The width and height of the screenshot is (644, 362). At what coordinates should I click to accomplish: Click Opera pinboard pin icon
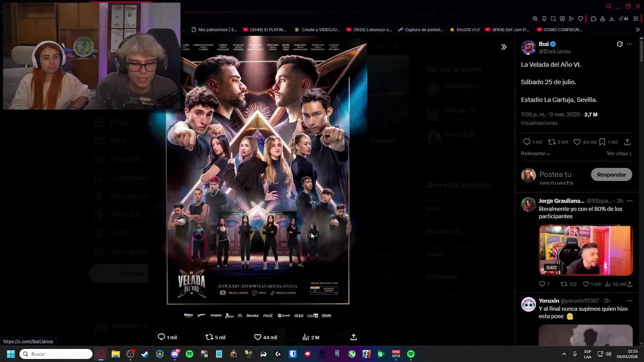coord(544,19)
